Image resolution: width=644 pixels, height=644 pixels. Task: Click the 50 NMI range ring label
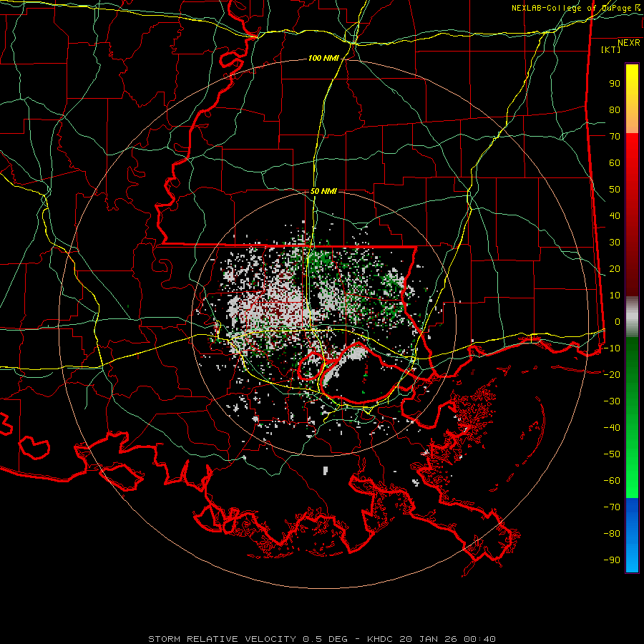coord(323,191)
